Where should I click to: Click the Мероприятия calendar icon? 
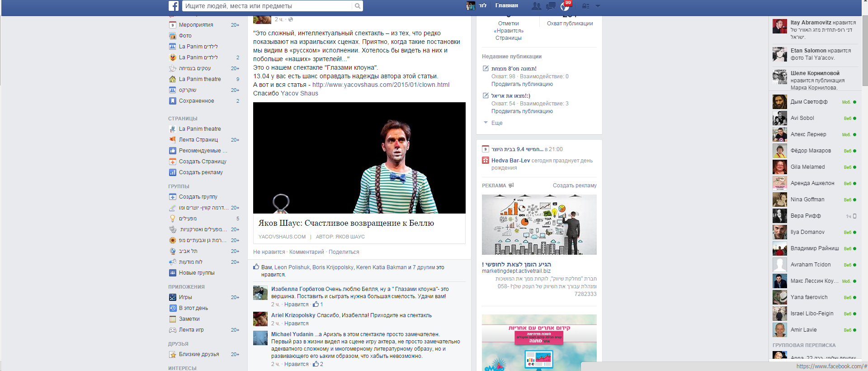pyautogui.click(x=172, y=25)
